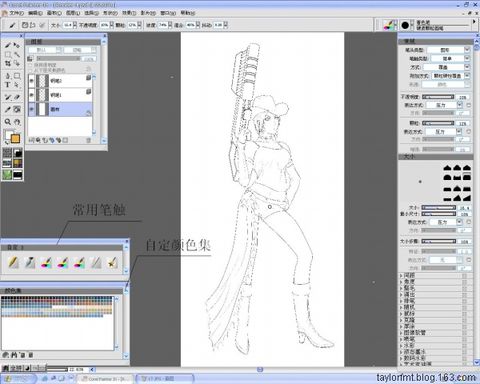Viewport: 480px width, 384px height.
Task: Open layer commands icon at Layers panel bottom
Action: coord(31,140)
